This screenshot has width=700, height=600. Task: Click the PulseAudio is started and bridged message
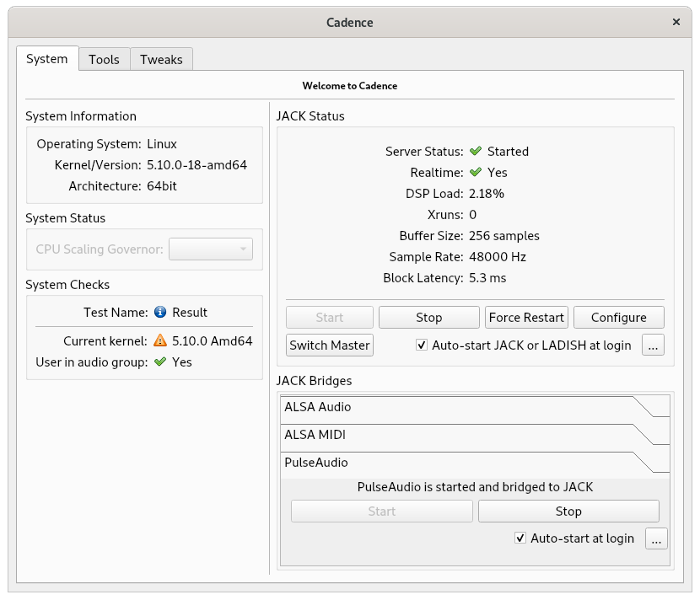475,487
